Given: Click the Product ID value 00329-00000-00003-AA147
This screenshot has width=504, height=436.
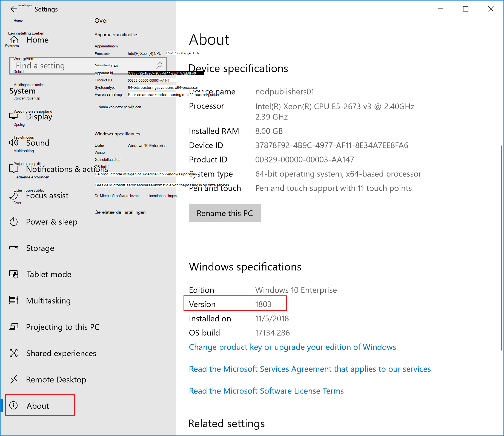Looking at the screenshot, I should pos(305,160).
